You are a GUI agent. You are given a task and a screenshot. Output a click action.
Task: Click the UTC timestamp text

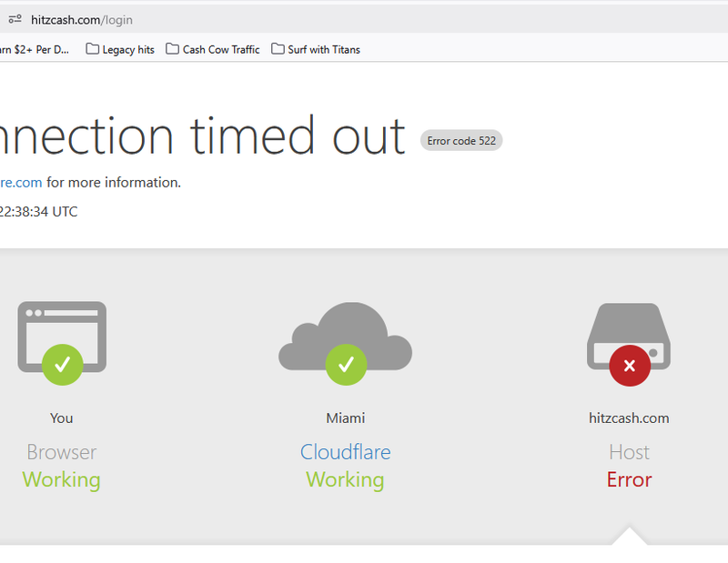click(38, 211)
